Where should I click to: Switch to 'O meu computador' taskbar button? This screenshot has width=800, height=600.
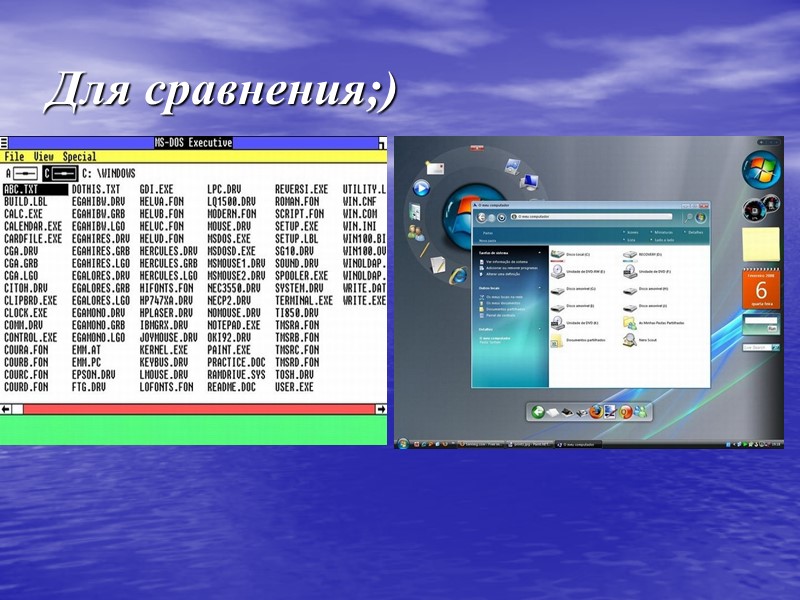click(578, 445)
